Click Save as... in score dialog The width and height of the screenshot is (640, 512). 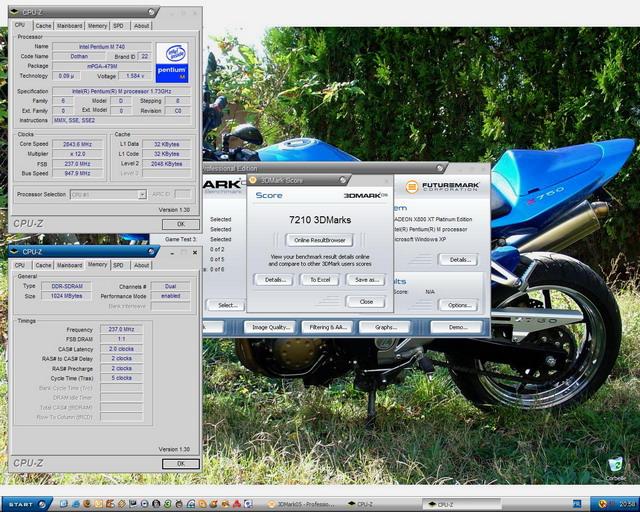click(x=366, y=280)
